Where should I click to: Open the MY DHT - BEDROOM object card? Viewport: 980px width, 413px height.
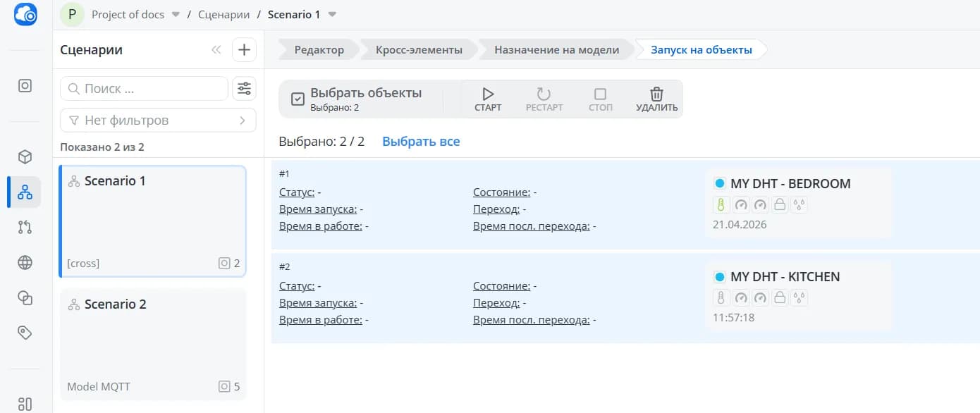[x=798, y=204]
